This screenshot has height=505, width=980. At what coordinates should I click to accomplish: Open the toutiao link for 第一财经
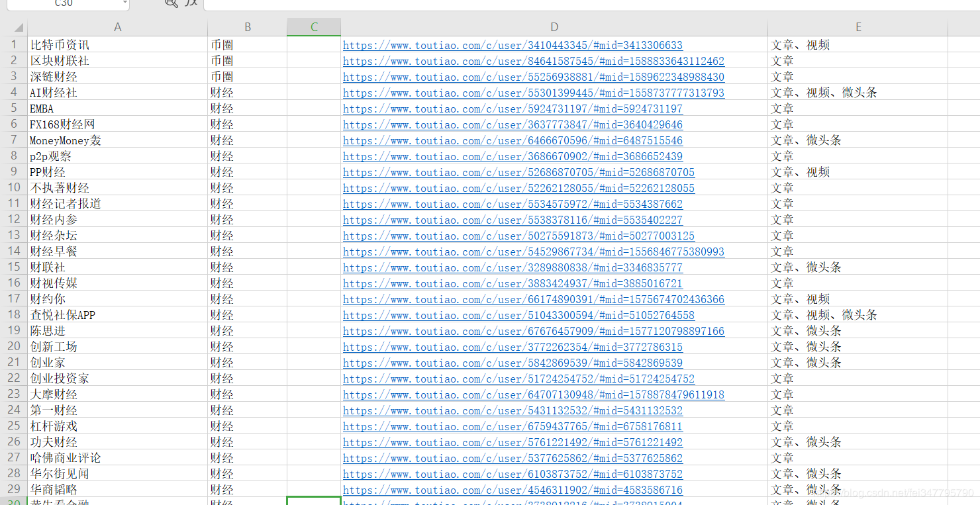tap(513, 410)
